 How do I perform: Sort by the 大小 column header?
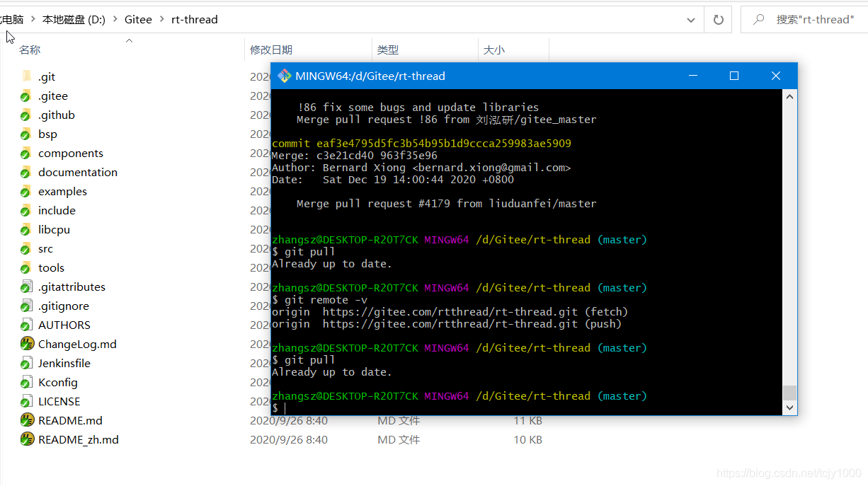click(494, 50)
